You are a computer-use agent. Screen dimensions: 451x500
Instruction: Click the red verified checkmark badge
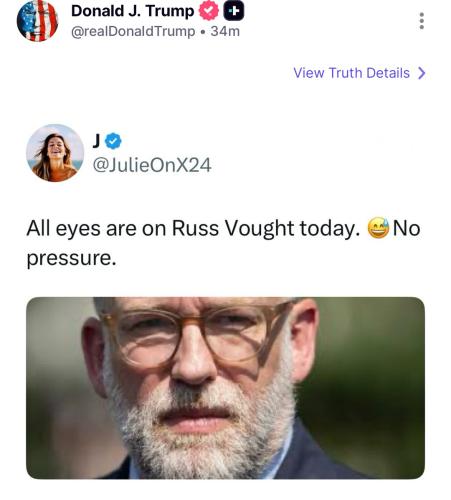[x=208, y=11]
